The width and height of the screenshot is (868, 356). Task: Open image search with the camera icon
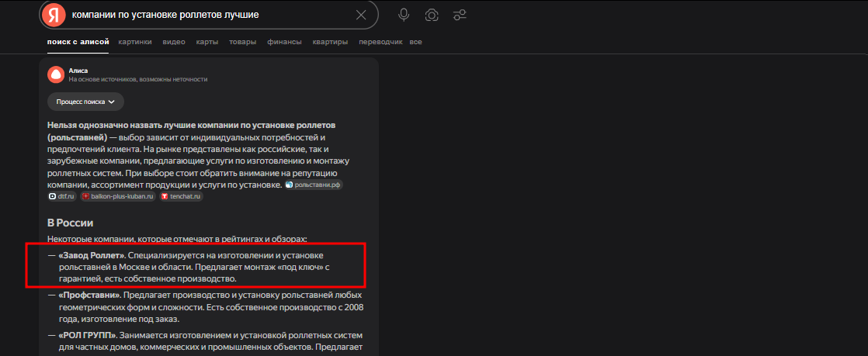point(431,15)
